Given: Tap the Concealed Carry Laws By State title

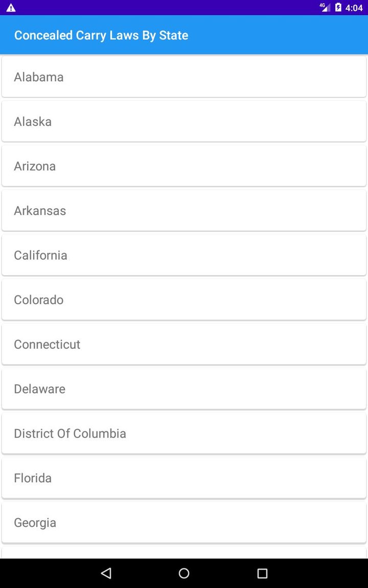Looking at the screenshot, I should tap(101, 35).
